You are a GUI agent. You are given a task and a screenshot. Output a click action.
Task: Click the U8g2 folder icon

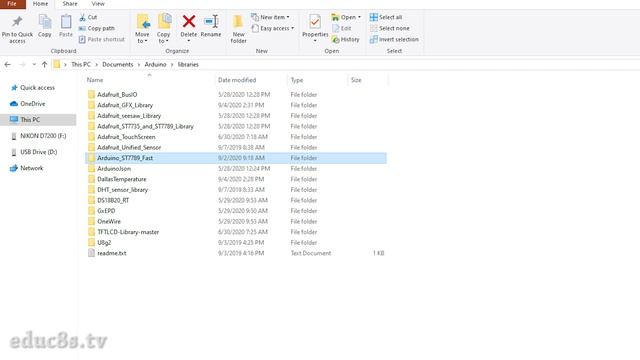click(x=91, y=242)
